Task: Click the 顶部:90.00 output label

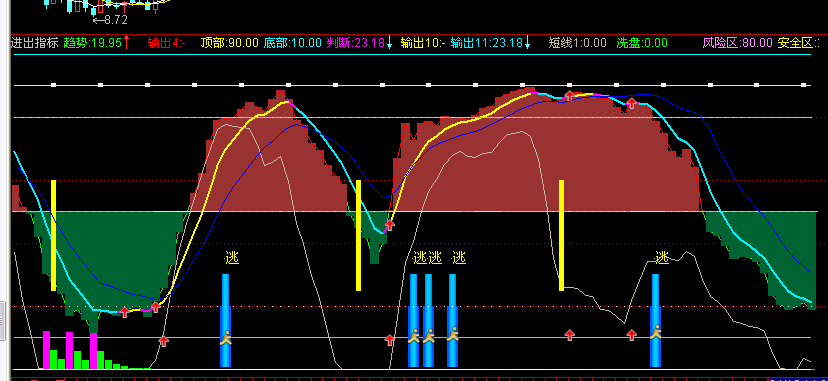Action: click(x=230, y=43)
